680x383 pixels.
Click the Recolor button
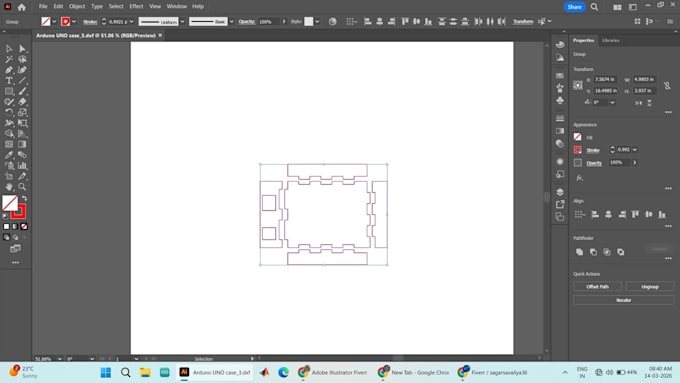click(x=624, y=300)
